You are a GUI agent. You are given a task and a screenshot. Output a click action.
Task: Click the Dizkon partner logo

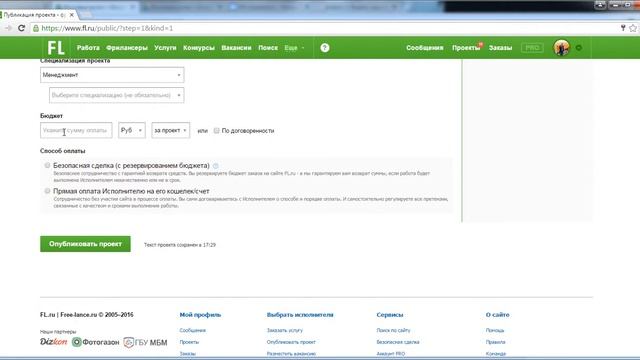point(53,342)
